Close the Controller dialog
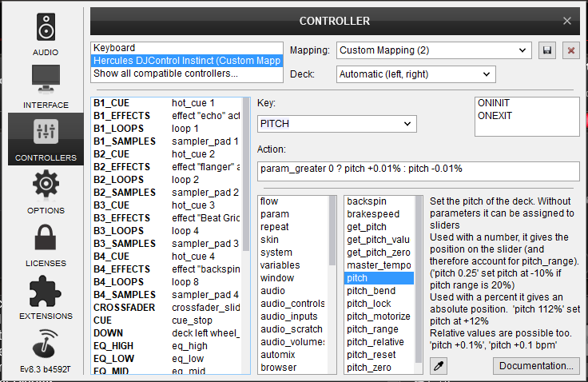588x382 pixels. (567, 21)
